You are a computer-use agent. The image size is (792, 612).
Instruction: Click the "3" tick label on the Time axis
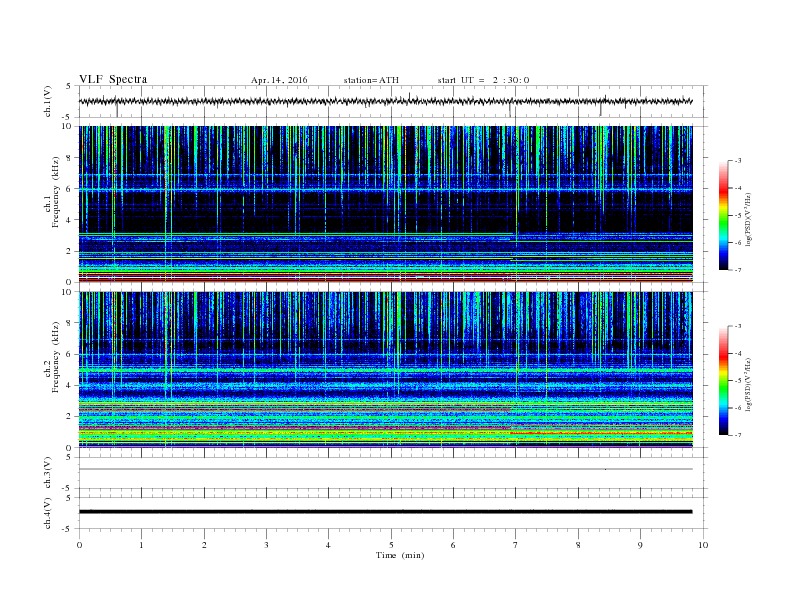tap(266, 545)
